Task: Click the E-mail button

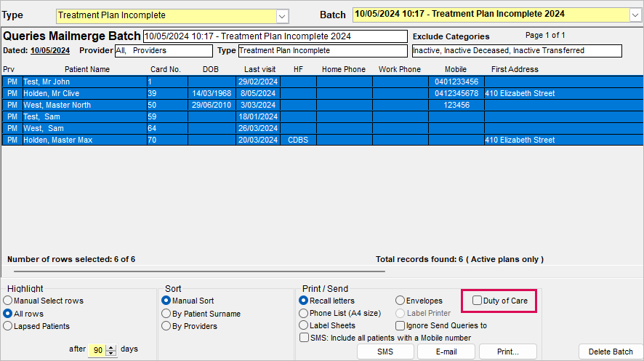Action: (x=446, y=352)
